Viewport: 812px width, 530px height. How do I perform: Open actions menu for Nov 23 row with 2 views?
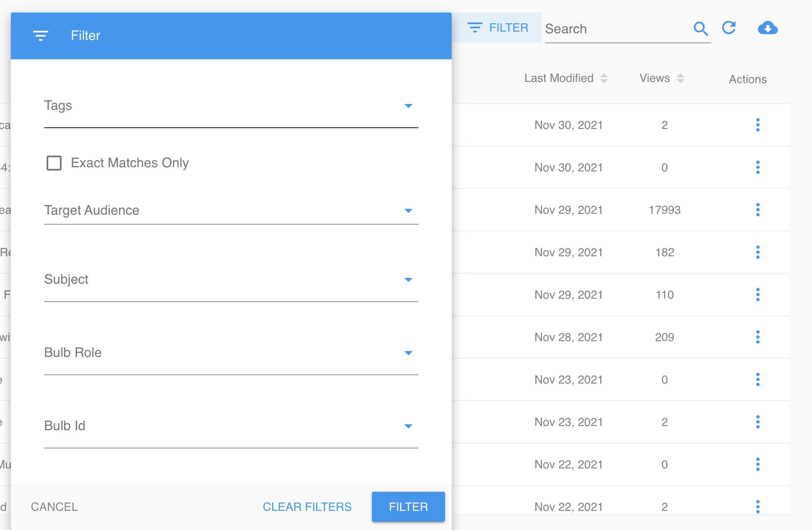click(x=758, y=422)
